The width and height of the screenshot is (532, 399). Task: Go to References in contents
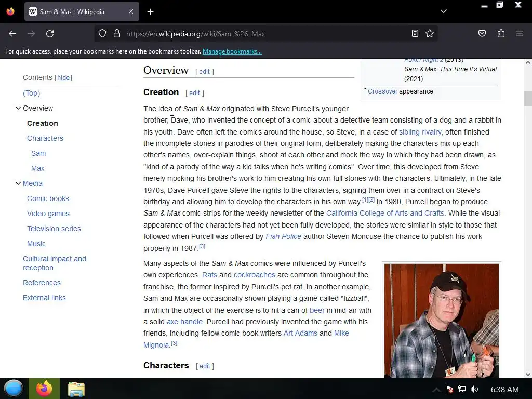pos(42,283)
